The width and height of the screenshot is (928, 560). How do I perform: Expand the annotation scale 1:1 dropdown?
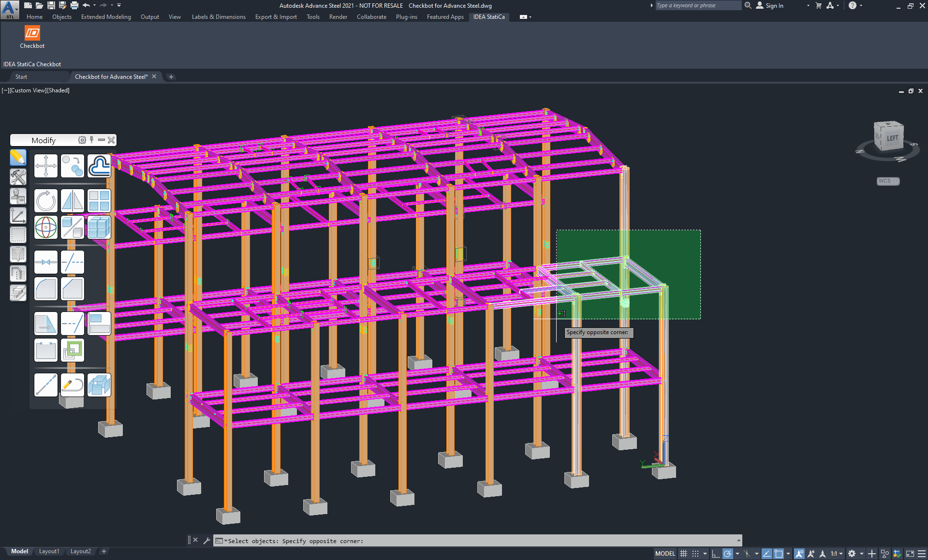coord(837,554)
